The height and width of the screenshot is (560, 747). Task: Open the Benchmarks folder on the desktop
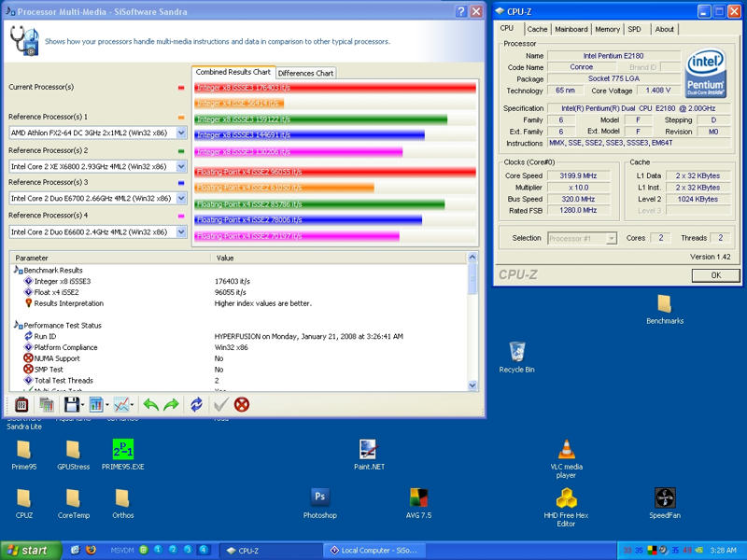point(665,310)
